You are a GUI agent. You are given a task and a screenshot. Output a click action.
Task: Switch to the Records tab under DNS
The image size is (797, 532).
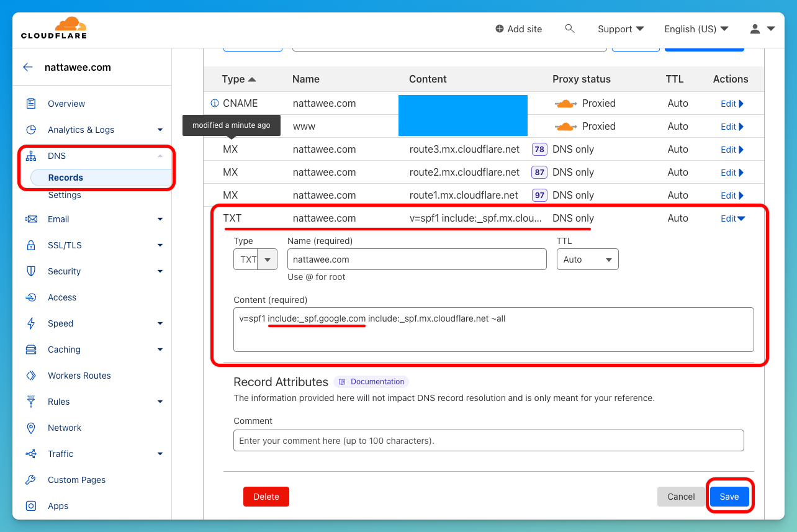(x=65, y=177)
